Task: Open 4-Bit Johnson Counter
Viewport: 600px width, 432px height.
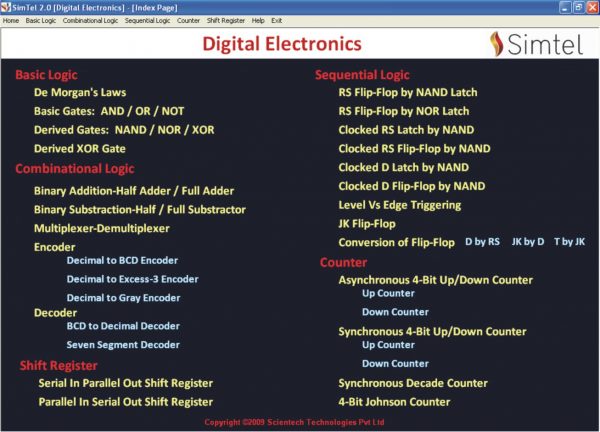Action: point(394,402)
